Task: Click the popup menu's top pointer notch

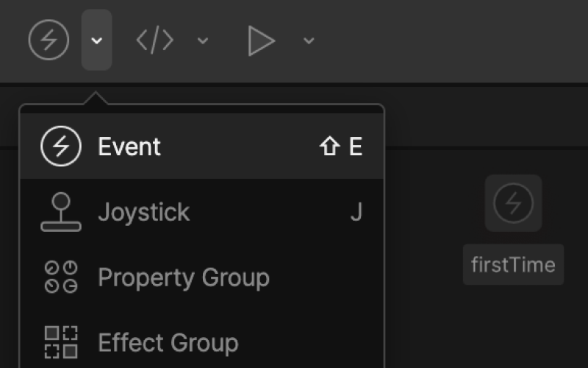Action: [x=96, y=98]
